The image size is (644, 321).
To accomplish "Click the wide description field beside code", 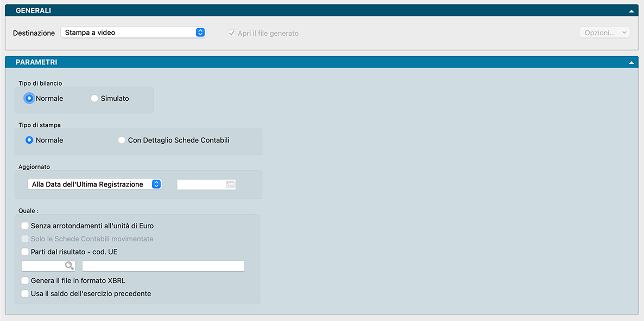I will pos(163,266).
